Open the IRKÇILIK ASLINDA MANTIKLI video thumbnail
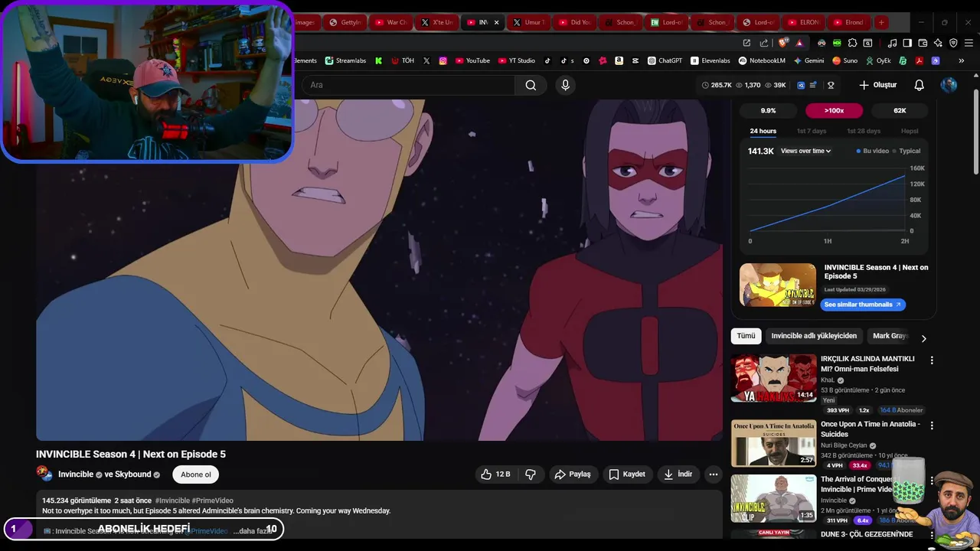 point(773,378)
